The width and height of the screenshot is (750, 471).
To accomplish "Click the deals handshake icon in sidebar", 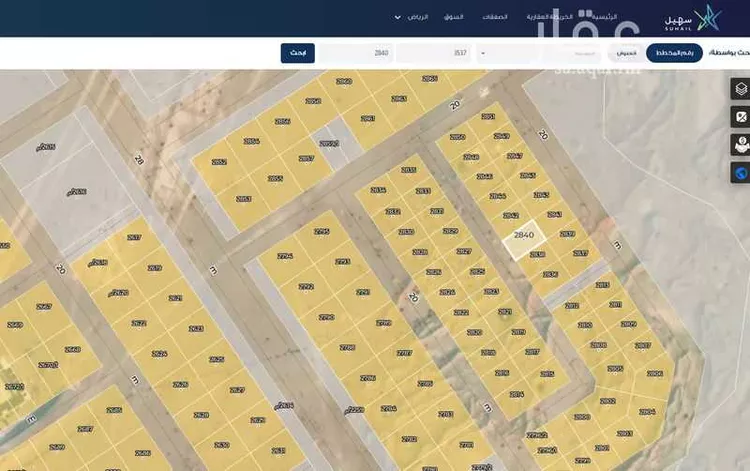I will click(741, 145).
